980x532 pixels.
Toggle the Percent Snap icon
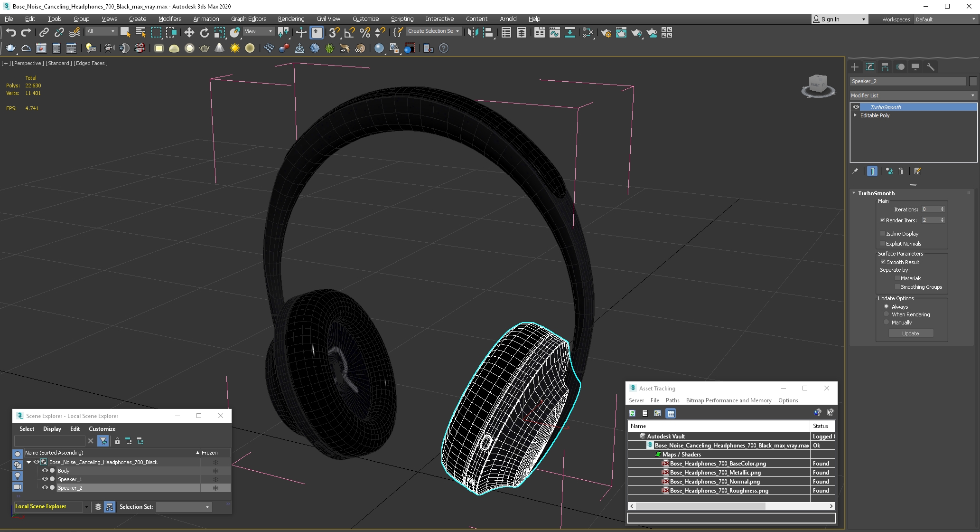[364, 32]
